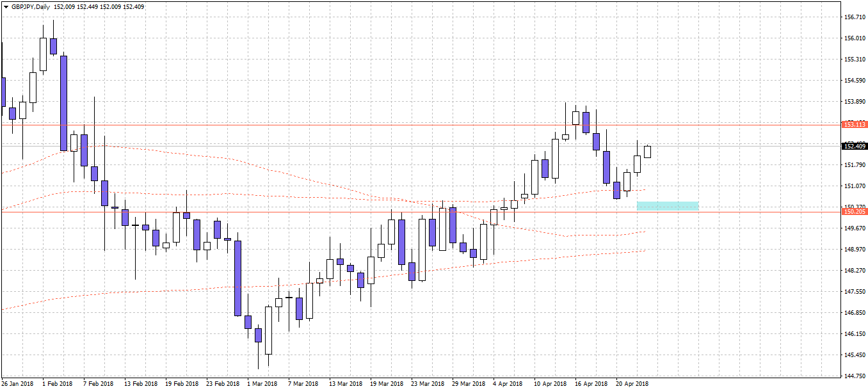The width and height of the screenshot is (868, 391).
Task: Click the black 152.409 current price tag
Action: click(855, 146)
